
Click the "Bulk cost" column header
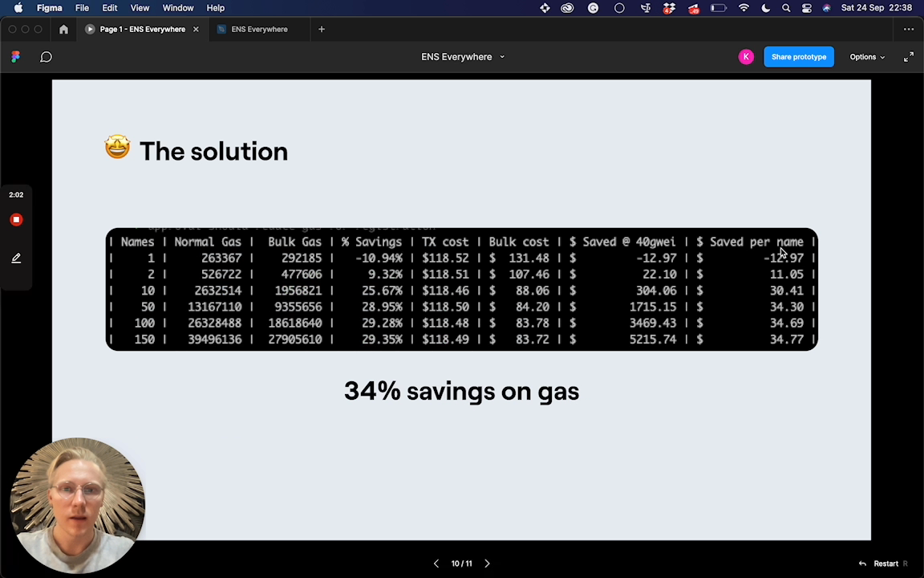tap(519, 242)
